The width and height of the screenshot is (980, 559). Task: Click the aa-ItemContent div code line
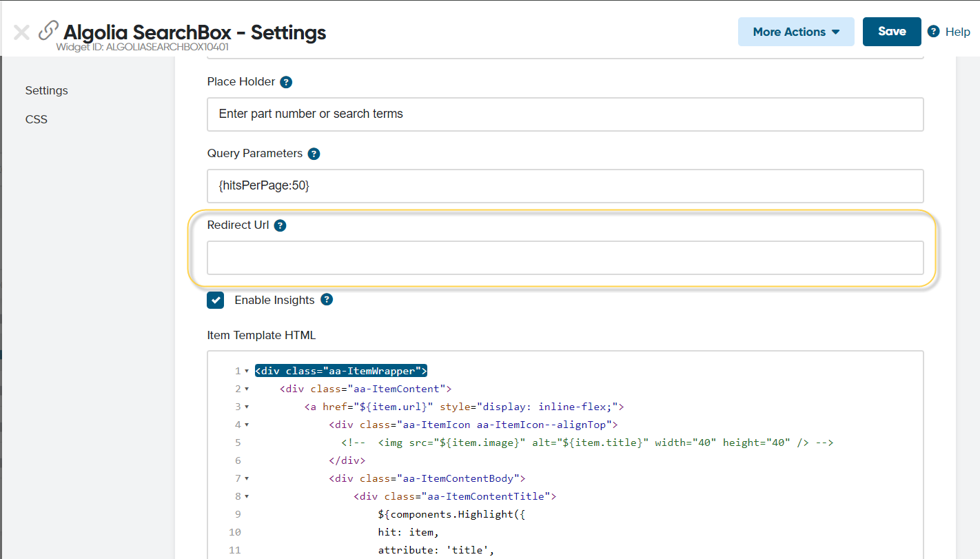click(365, 389)
